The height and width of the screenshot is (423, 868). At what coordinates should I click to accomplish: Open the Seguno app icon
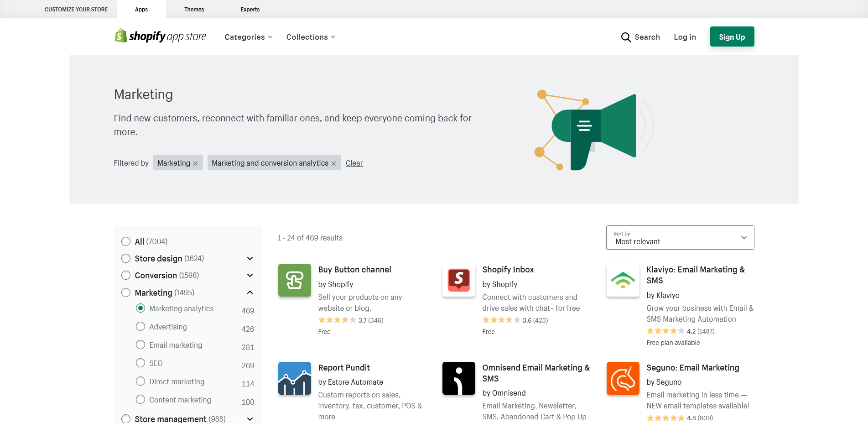coord(623,378)
